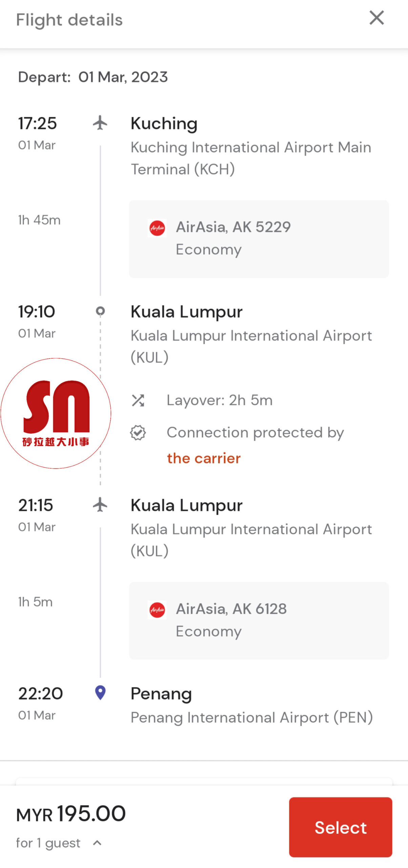Click the AirAsia logo beside AK 5229
This screenshot has width=408, height=868.
coord(157,228)
